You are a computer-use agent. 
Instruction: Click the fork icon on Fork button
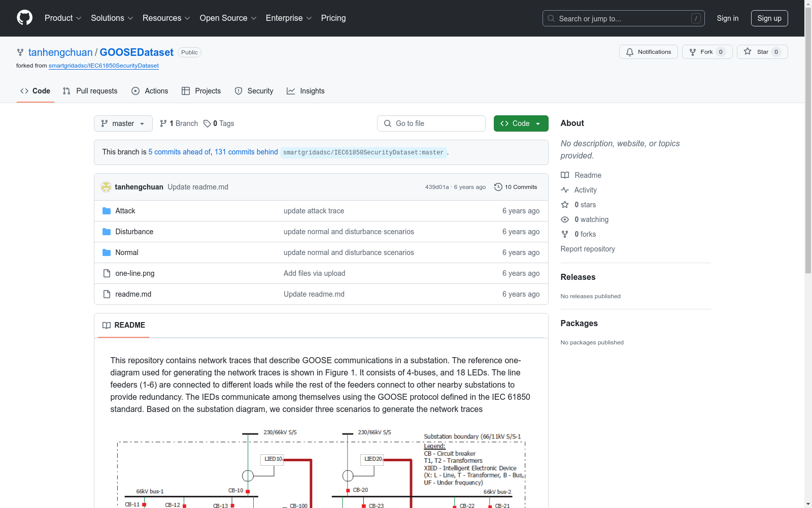[693, 52]
